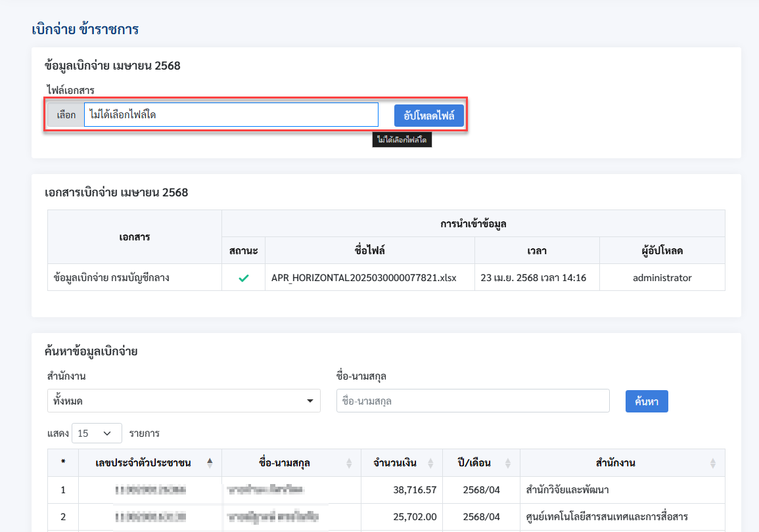
Task: Focus the ชื่อ-นามสกุล search input field
Action: 473,401
